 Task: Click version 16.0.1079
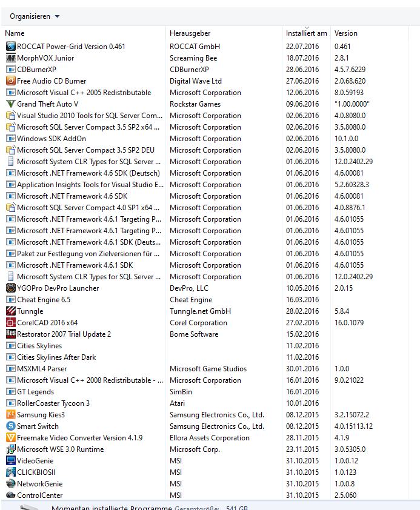tap(348, 322)
